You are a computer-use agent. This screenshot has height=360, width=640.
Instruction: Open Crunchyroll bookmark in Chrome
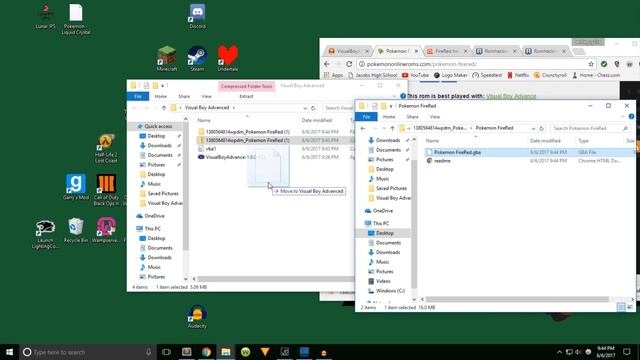click(x=550, y=75)
